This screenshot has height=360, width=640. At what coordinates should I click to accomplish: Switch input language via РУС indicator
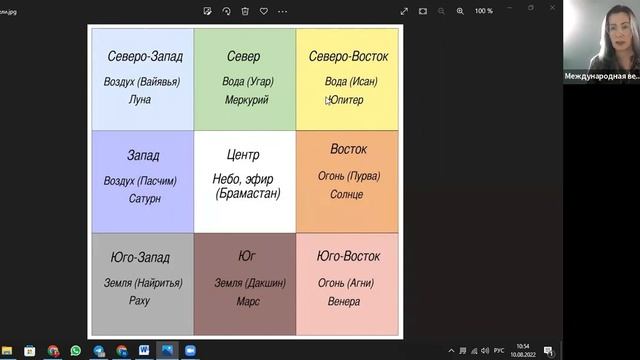[499, 351]
